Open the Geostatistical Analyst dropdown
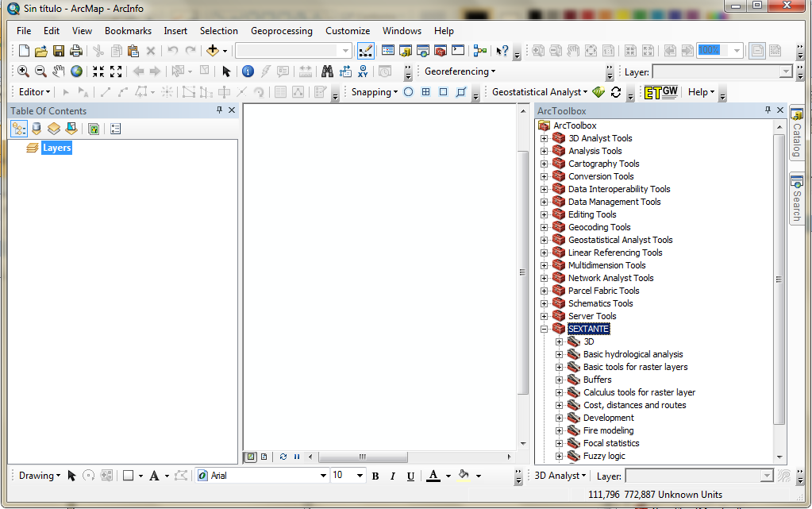The height and width of the screenshot is (509, 812). [540, 92]
